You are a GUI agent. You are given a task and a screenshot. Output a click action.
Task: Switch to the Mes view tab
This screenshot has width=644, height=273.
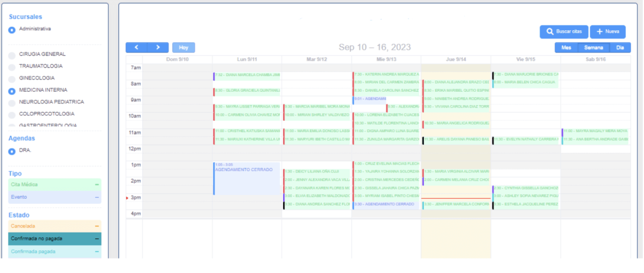click(566, 48)
